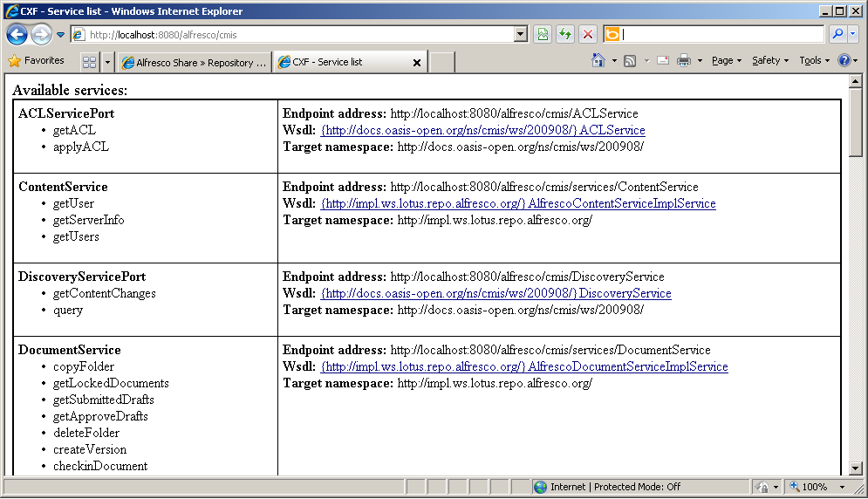Click into the search box

(x=722, y=34)
